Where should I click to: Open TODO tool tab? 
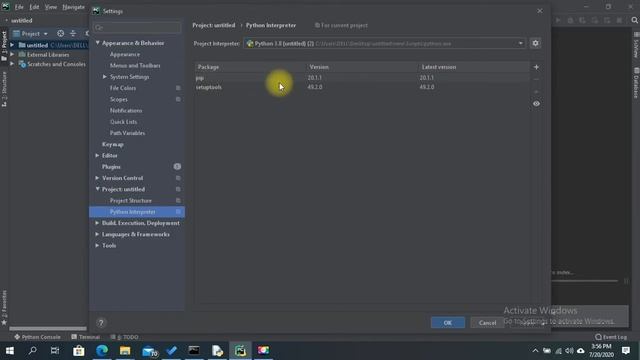point(124,337)
